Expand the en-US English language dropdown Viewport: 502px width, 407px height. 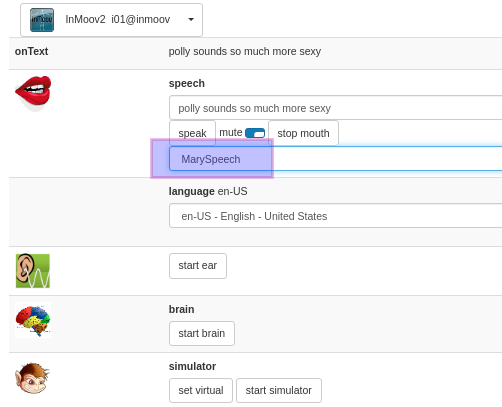point(336,216)
